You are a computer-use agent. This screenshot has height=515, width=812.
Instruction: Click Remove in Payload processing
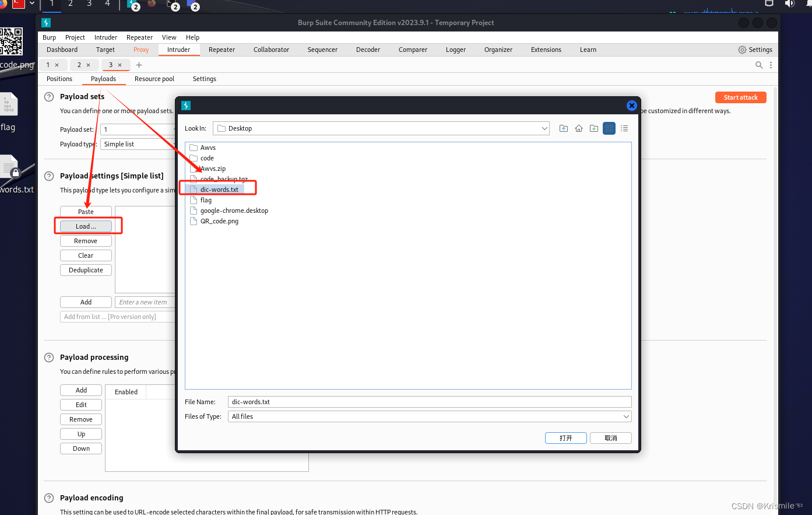[81, 419]
